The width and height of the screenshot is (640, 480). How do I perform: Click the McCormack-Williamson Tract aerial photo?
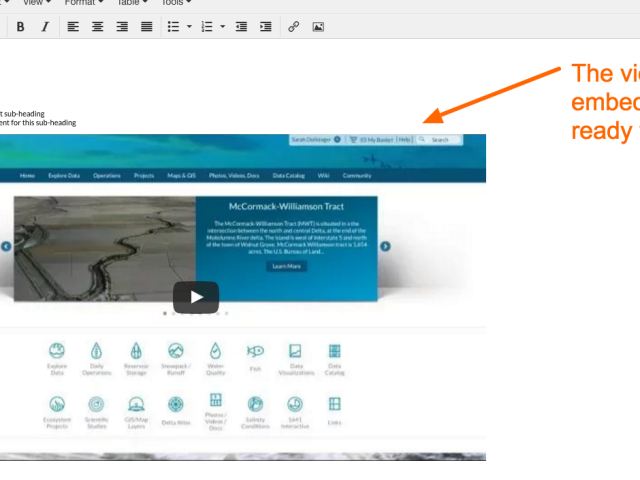coord(105,249)
